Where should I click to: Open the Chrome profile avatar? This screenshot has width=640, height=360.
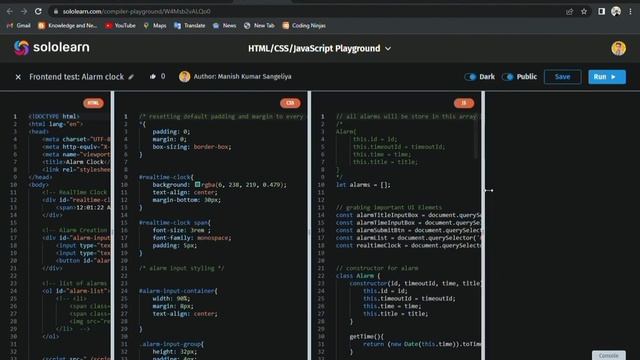click(x=616, y=11)
